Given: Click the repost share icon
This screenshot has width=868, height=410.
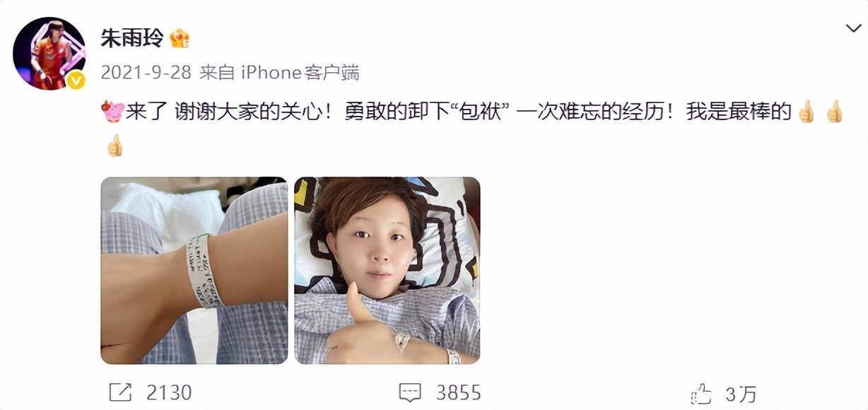Looking at the screenshot, I should (x=120, y=392).
